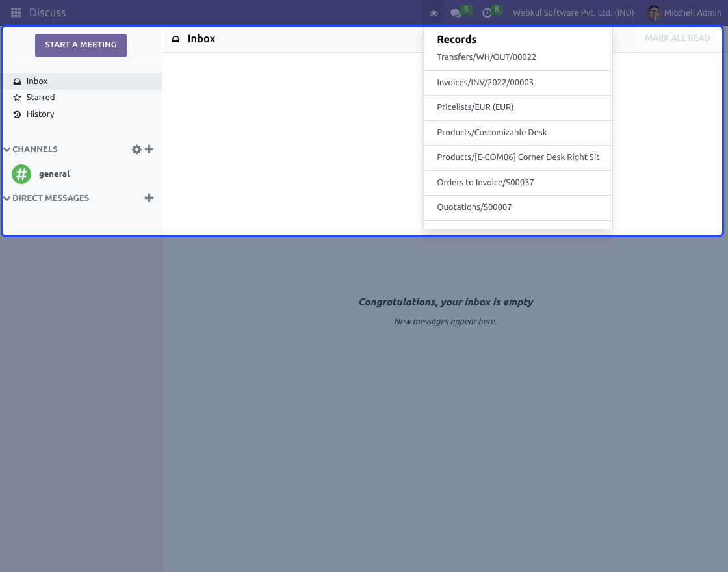Click the Inbox tray icon in sidebar

coord(17,81)
